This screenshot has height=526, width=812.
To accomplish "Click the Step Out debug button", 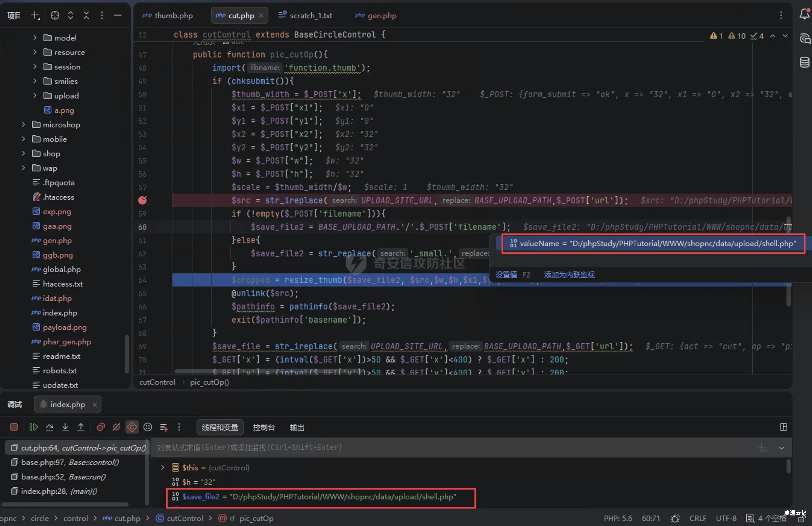I will (81, 427).
